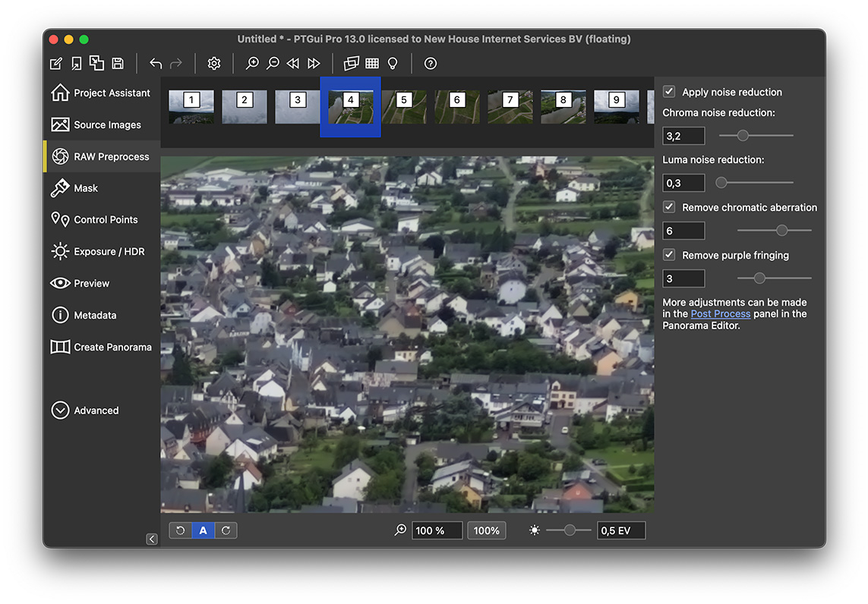The width and height of the screenshot is (868, 604).
Task: Click the open project icon
Action: tap(77, 64)
